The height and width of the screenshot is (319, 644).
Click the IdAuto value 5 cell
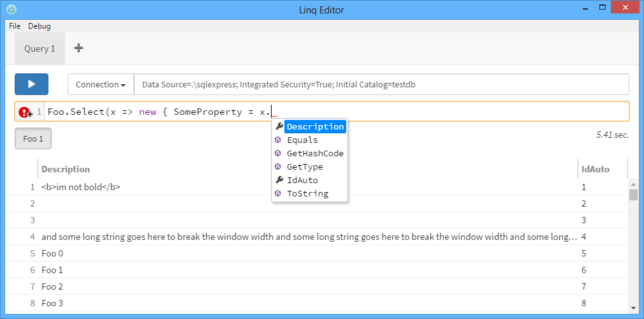pyautogui.click(x=603, y=253)
